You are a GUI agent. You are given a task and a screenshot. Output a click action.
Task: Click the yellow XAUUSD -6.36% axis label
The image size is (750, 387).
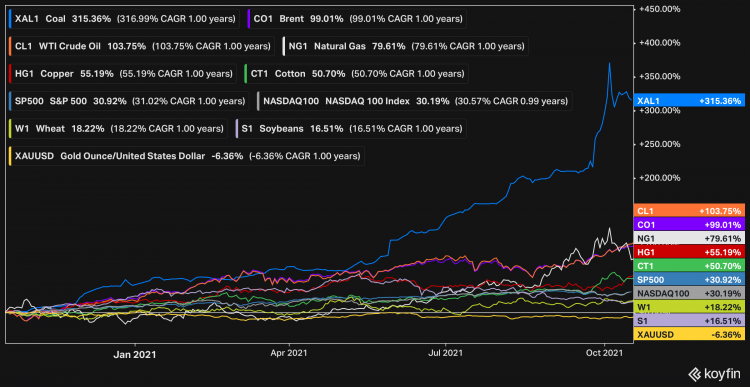(689, 334)
